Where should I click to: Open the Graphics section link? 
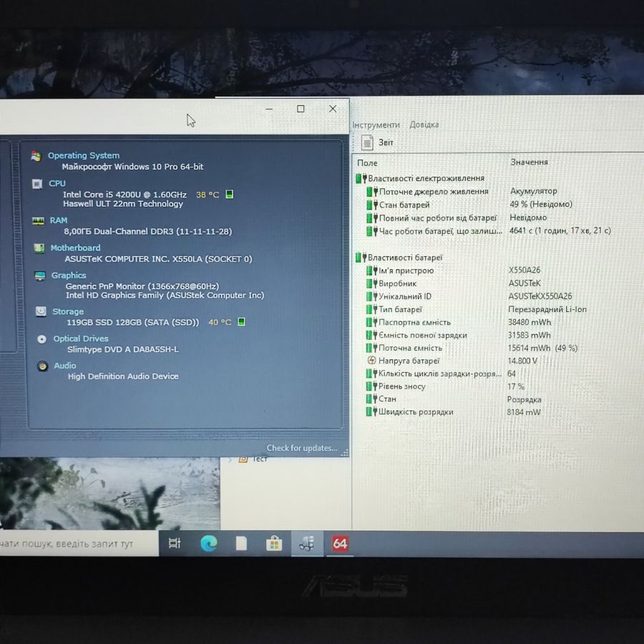[x=69, y=275]
